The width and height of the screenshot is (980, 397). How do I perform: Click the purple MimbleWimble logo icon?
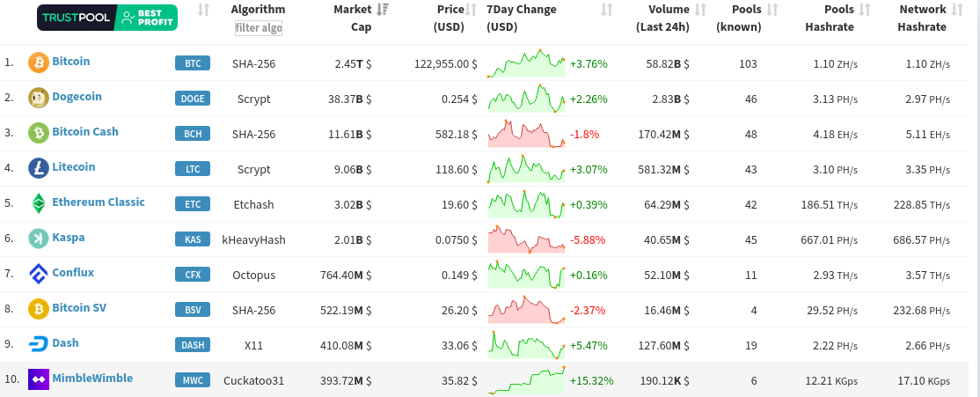click(x=39, y=379)
